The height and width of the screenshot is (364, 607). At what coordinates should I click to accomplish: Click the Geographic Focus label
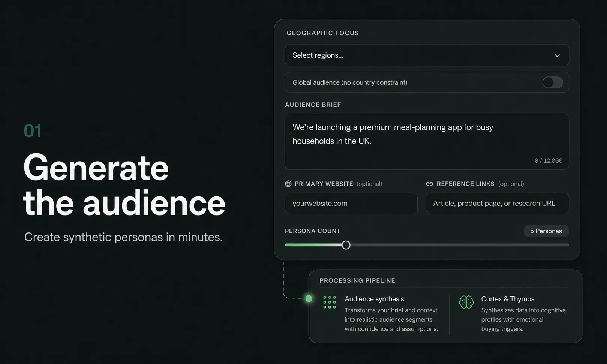323,33
